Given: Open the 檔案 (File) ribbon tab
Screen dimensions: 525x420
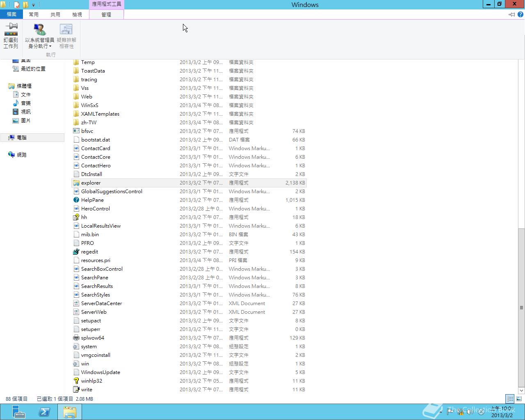Looking at the screenshot, I should point(11,14).
